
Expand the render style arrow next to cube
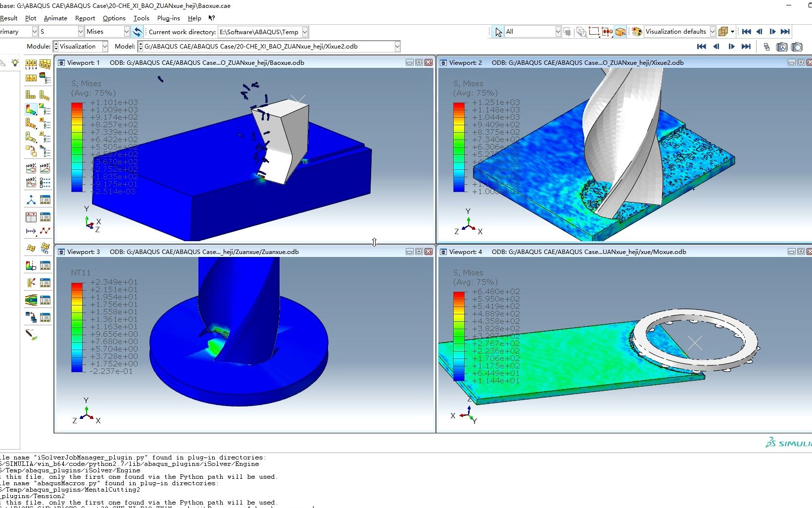tap(732, 32)
